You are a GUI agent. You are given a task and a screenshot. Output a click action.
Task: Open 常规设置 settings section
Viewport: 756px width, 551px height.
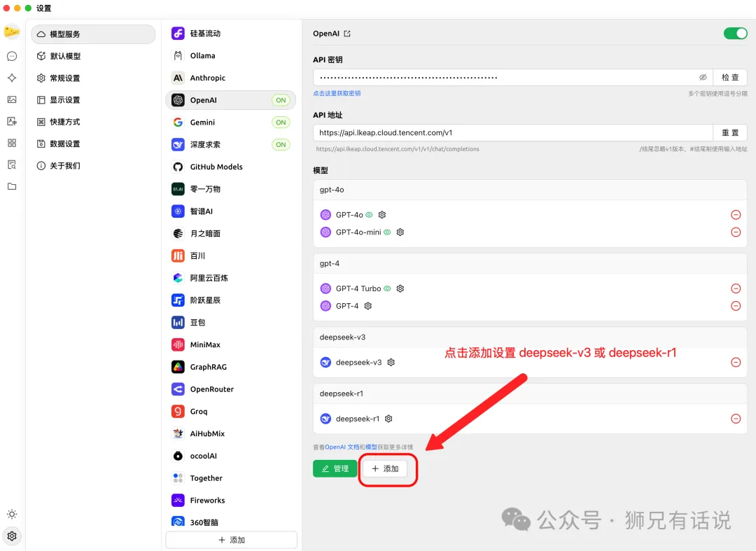coord(93,78)
